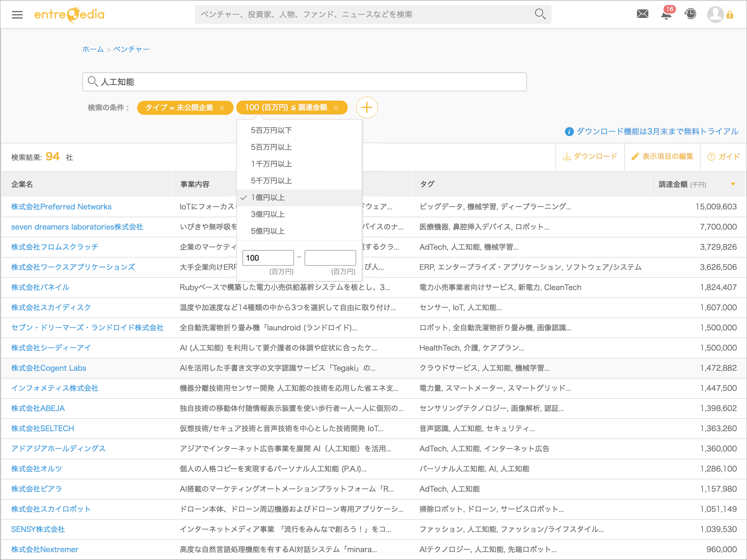Click the ダウンロード button
Image resolution: width=747 pixels, height=560 pixels.
coord(590,157)
